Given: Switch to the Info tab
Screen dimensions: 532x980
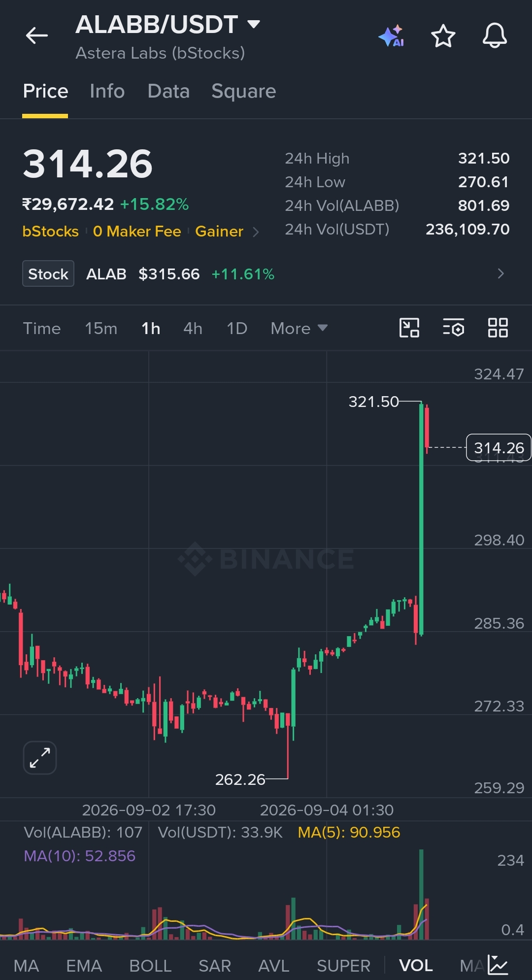Looking at the screenshot, I should (x=107, y=91).
